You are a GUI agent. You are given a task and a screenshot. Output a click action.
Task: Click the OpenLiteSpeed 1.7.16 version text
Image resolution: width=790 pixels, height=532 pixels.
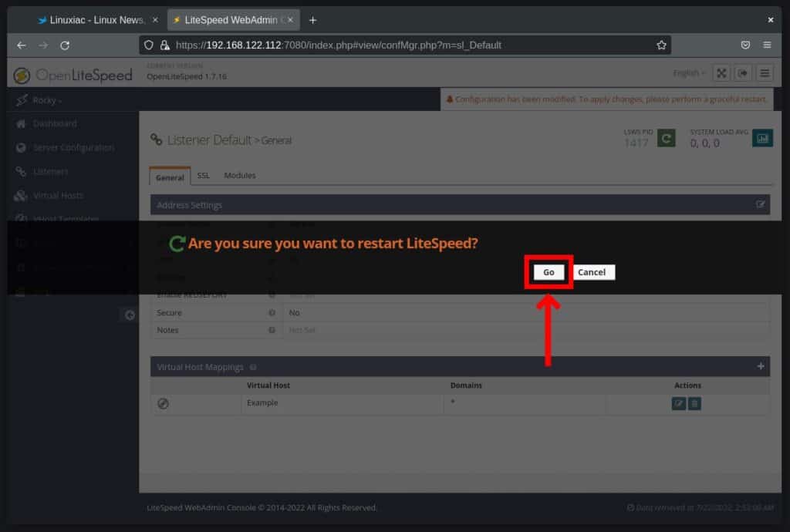187,76
